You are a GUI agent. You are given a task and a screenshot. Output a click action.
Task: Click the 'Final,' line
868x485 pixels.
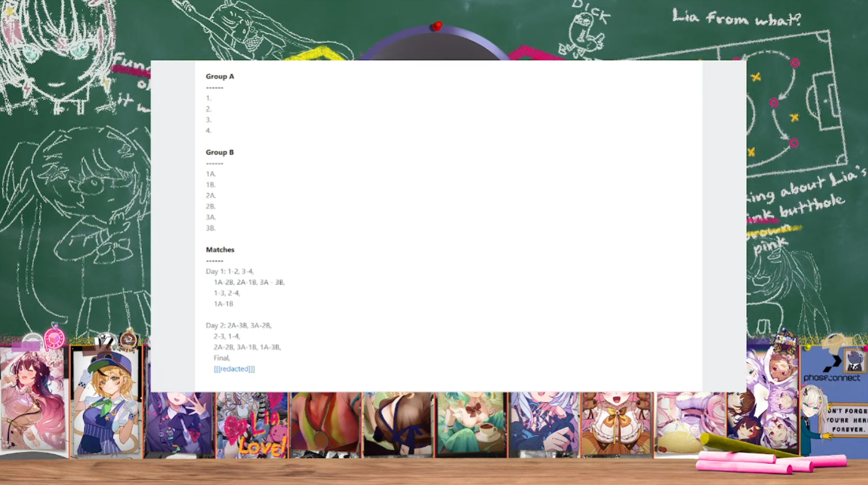[222, 358]
